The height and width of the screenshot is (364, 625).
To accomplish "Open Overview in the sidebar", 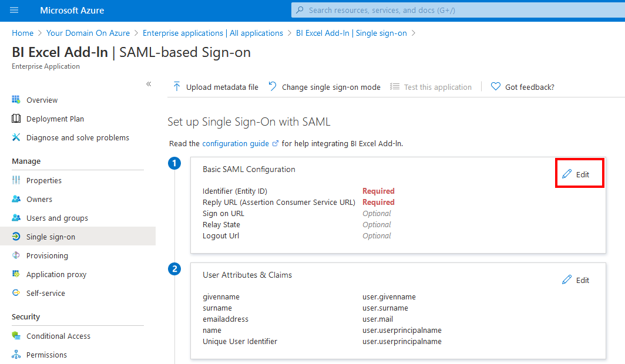I will coord(42,100).
